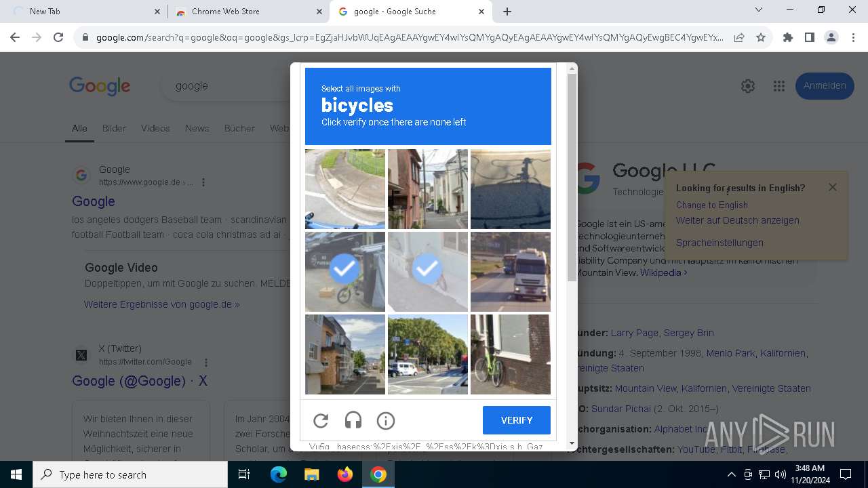Screen dimensions: 868x488
Task: Open the Windows Start menu
Action: click(x=16, y=474)
